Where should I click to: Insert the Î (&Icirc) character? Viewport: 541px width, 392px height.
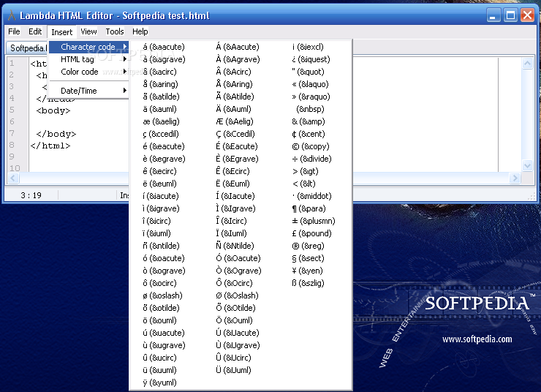click(231, 221)
